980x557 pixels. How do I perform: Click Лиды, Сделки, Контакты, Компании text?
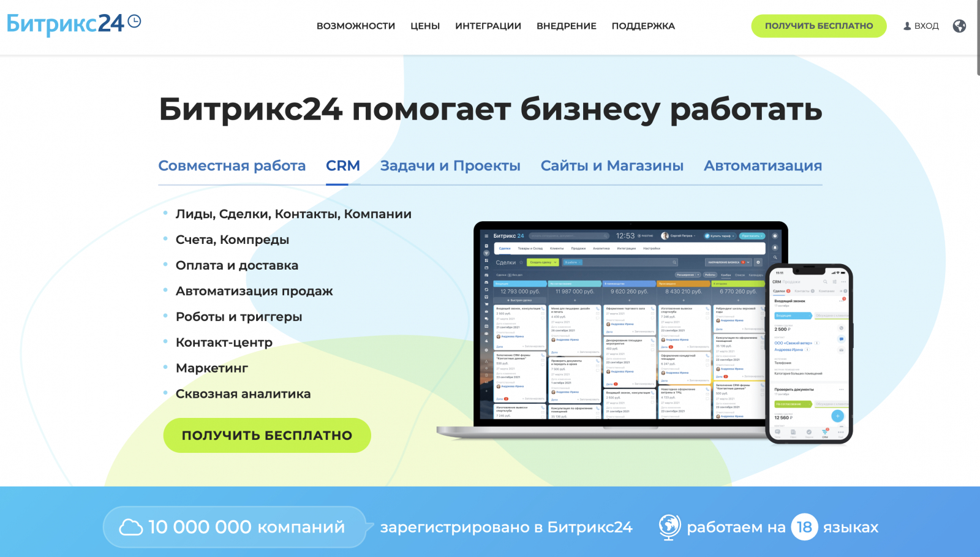(x=293, y=214)
